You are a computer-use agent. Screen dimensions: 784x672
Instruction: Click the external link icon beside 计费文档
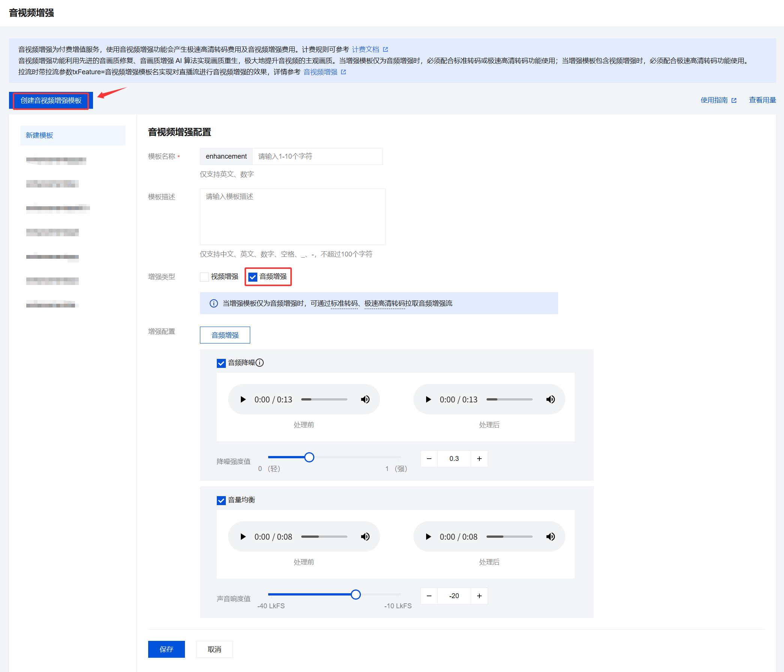[386, 49]
